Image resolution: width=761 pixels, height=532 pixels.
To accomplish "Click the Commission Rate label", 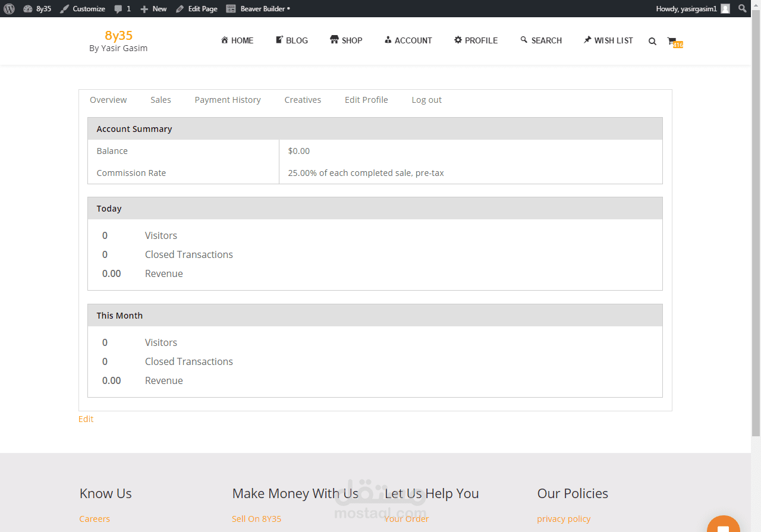I will click(131, 173).
